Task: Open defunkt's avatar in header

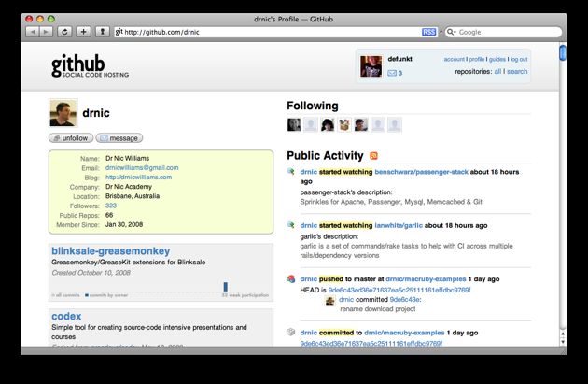Action: [371, 66]
